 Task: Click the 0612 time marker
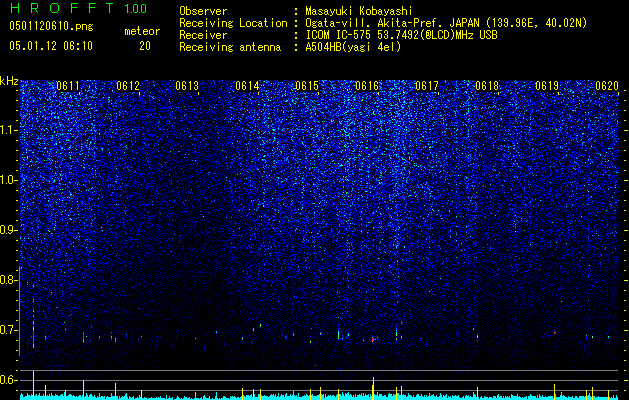tap(128, 86)
